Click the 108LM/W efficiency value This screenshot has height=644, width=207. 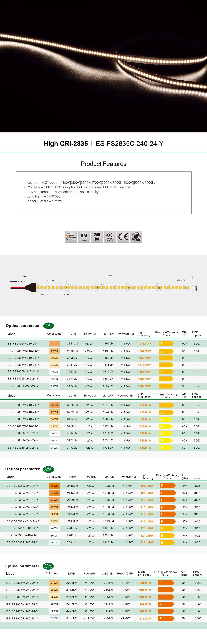[x=144, y=583]
